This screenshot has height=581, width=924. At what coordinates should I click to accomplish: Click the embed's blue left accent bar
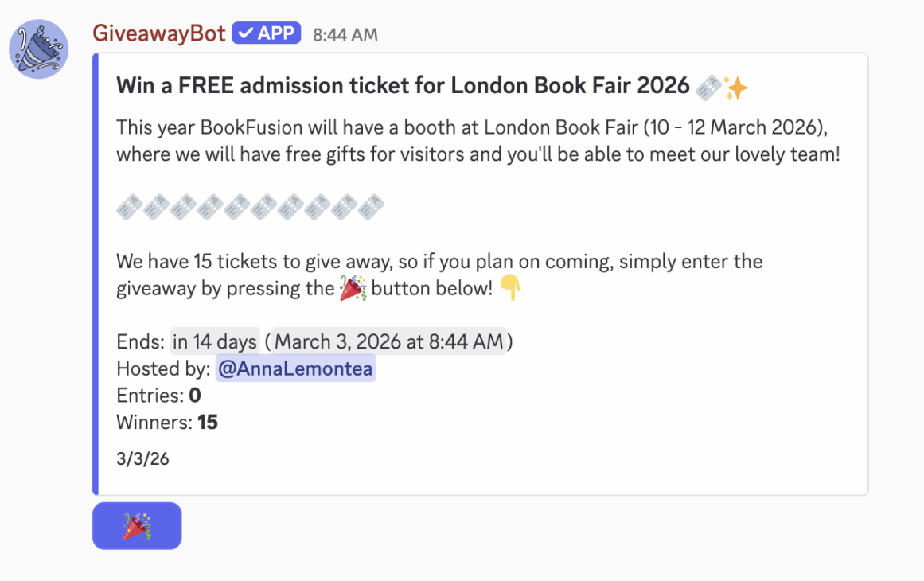tap(96, 274)
